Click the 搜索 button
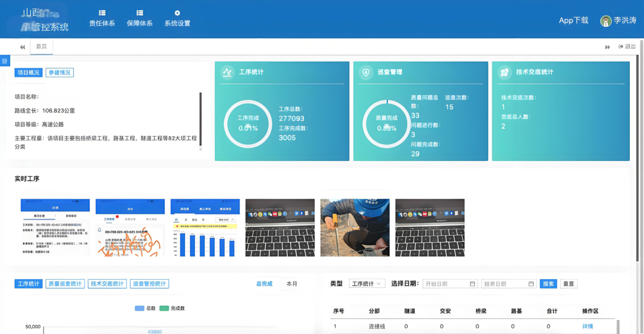This screenshot has height=334, width=644. [548, 284]
